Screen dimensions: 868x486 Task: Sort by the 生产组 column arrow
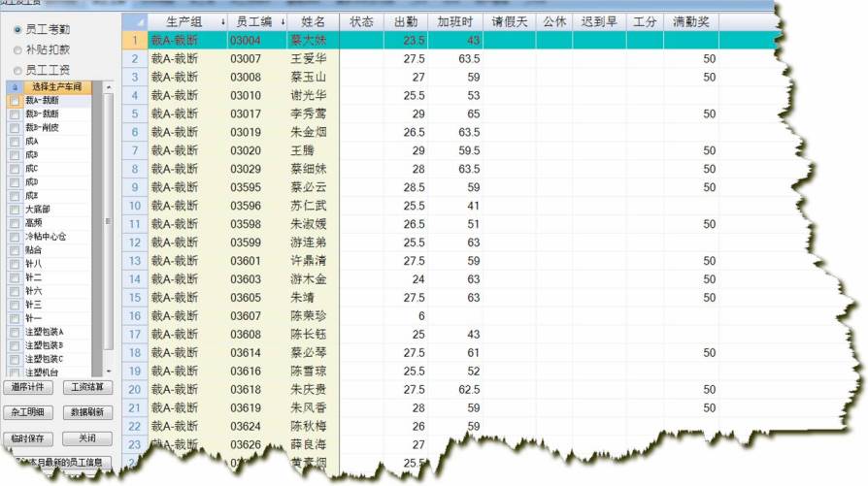pos(222,22)
